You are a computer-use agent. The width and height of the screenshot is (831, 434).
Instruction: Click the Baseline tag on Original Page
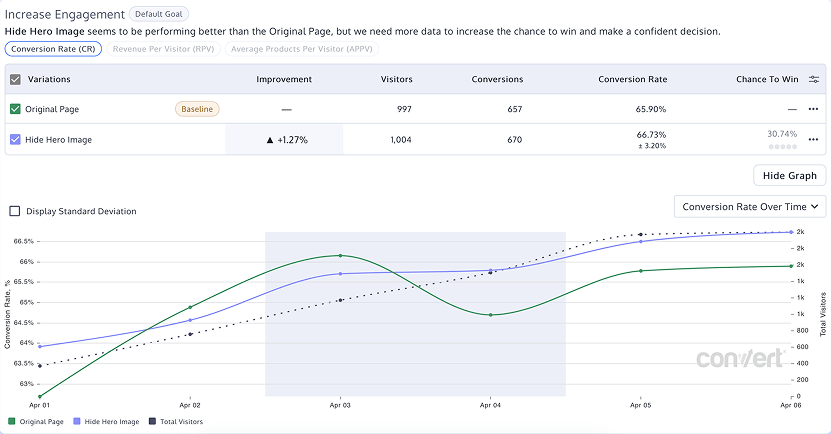pos(197,109)
